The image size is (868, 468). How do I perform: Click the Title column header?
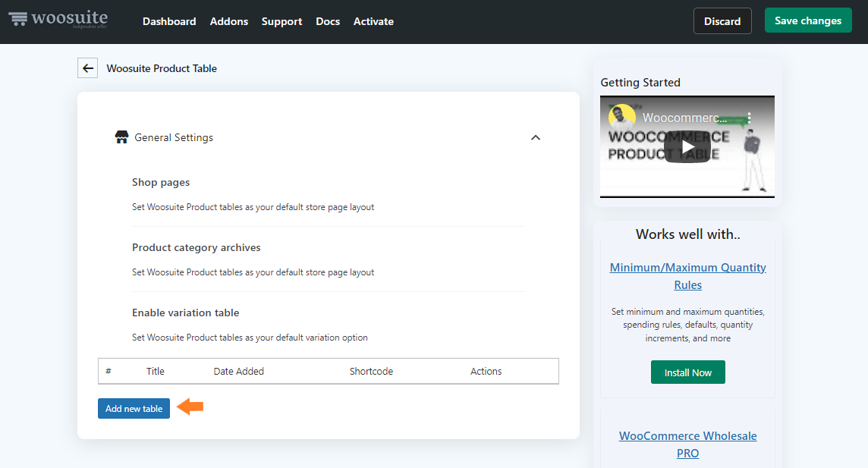point(155,371)
